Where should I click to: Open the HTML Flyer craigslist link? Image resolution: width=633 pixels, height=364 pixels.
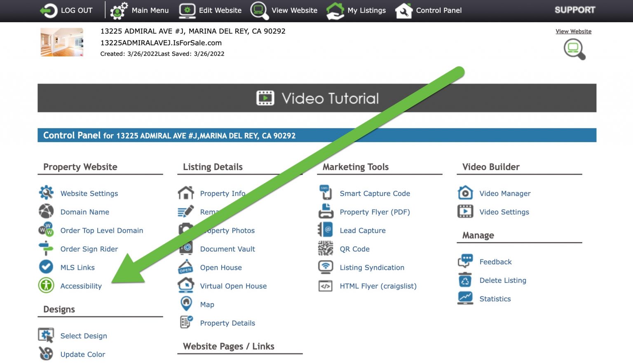(x=378, y=286)
